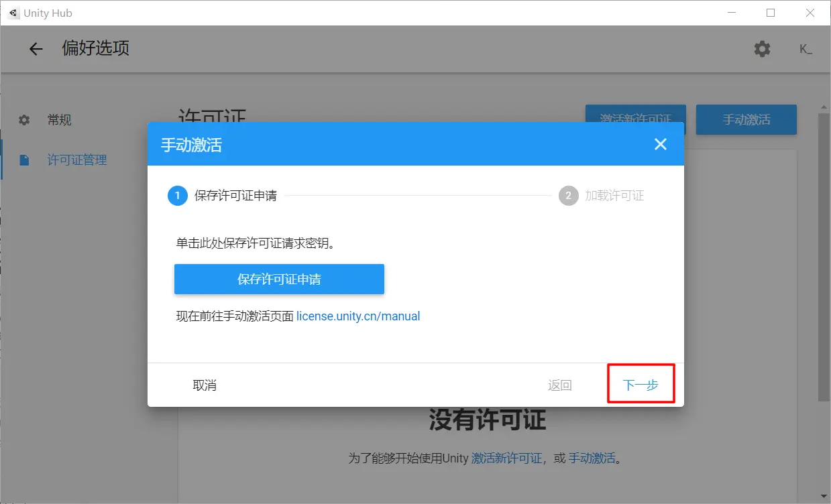The height and width of the screenshot is (504, 831).
Task: Close the 手动激活 dialog with the X
Action: coord(661,144)
